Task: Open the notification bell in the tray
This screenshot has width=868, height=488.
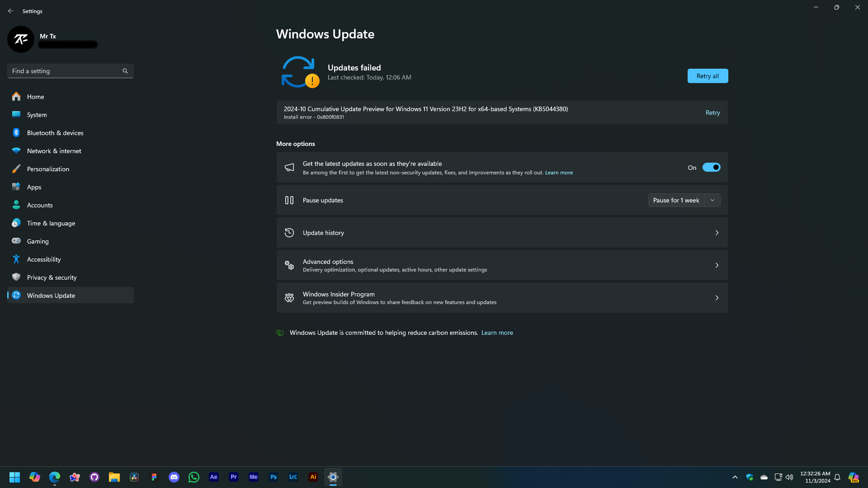Action: pos(837,477)
